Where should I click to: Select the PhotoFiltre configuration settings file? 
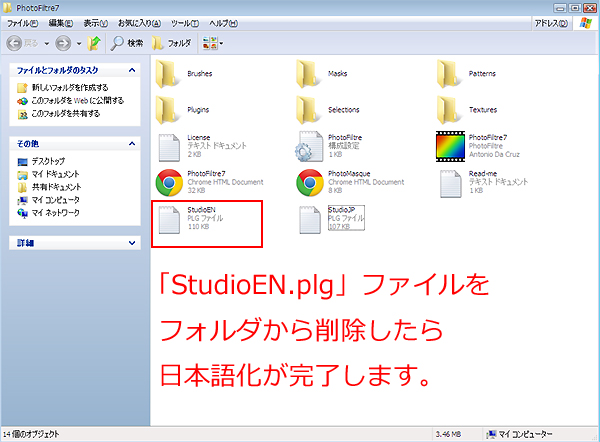[x=309, y=146]
